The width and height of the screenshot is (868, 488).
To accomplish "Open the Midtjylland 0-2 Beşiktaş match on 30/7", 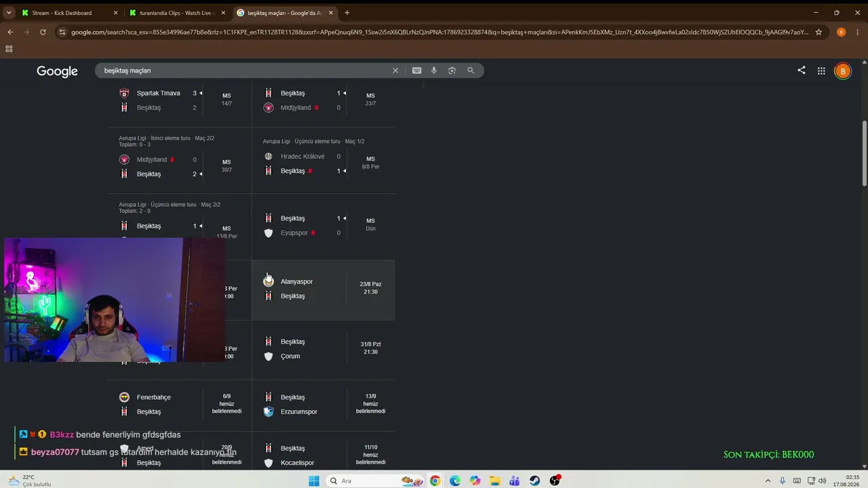I will pos(180,161).
